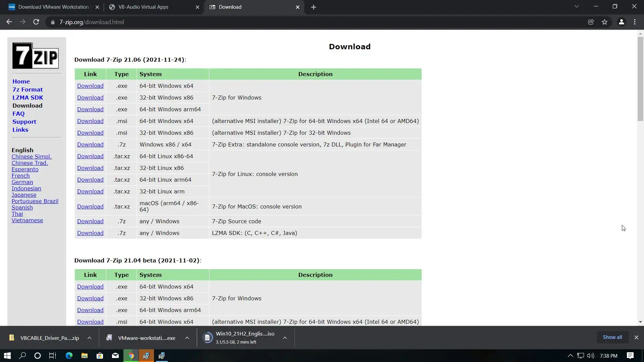Open File Explorer in the taskbar

pyautogui.click(x=85, y=356)
